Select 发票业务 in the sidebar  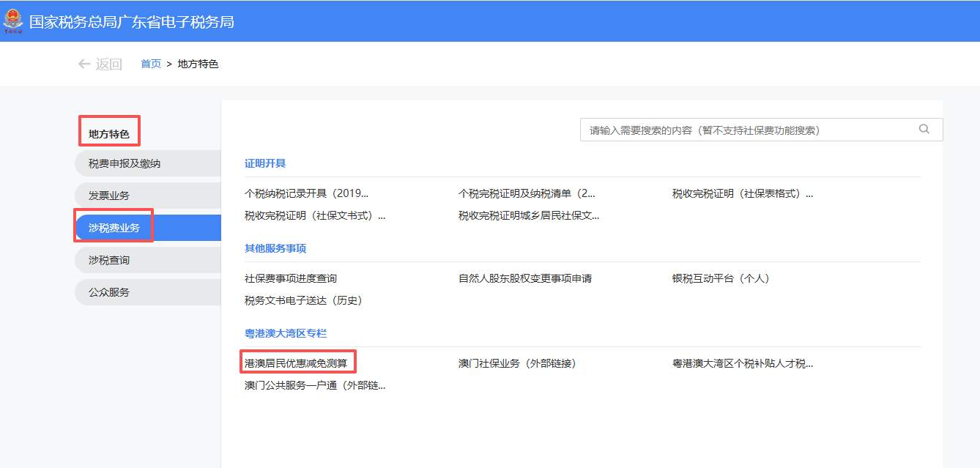click(109, 196)
